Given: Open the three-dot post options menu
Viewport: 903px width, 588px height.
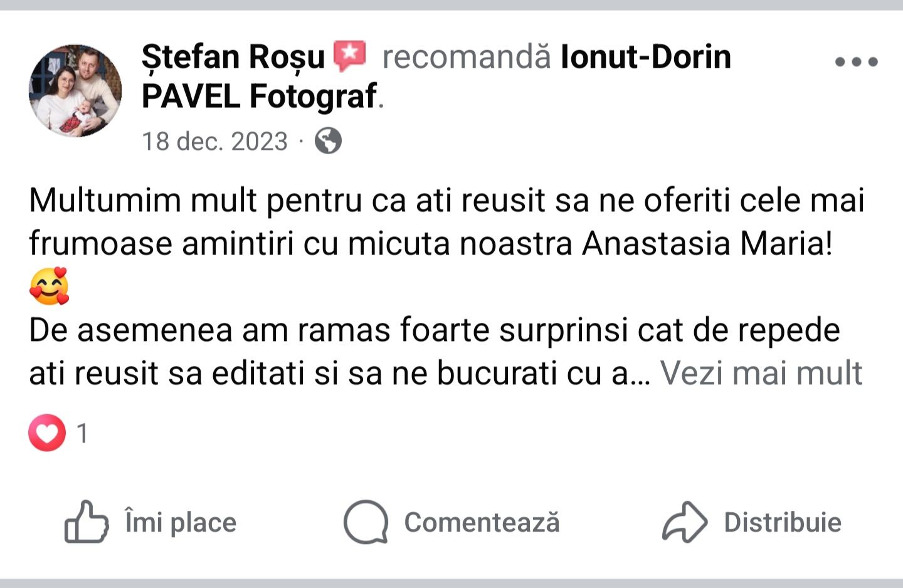Looking at the screenshot, I should [856, 61].
